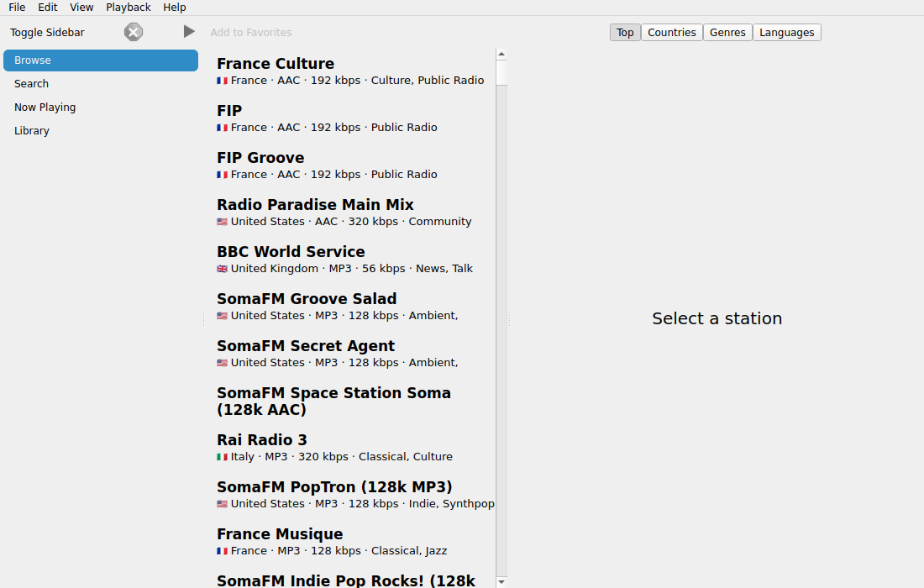Open the Help menu
The height and width of the screenshot is (588, 924).
tap(175, 7)
